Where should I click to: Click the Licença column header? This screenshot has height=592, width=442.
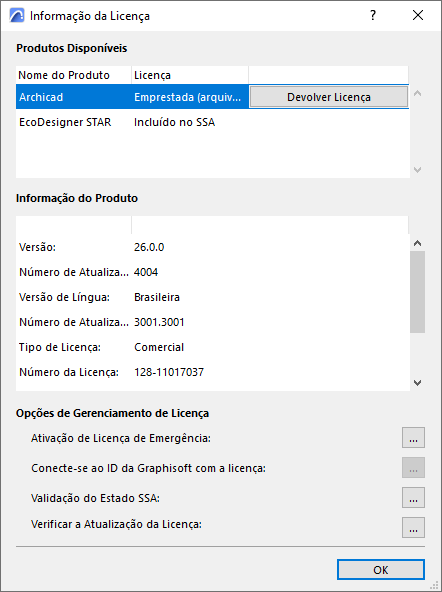click(x=190, y=75)
